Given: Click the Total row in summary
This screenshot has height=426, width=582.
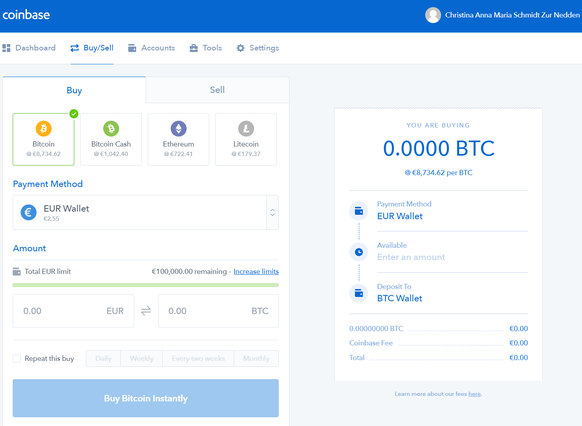Looking at the screenshot, I should [x=438, y=358].
